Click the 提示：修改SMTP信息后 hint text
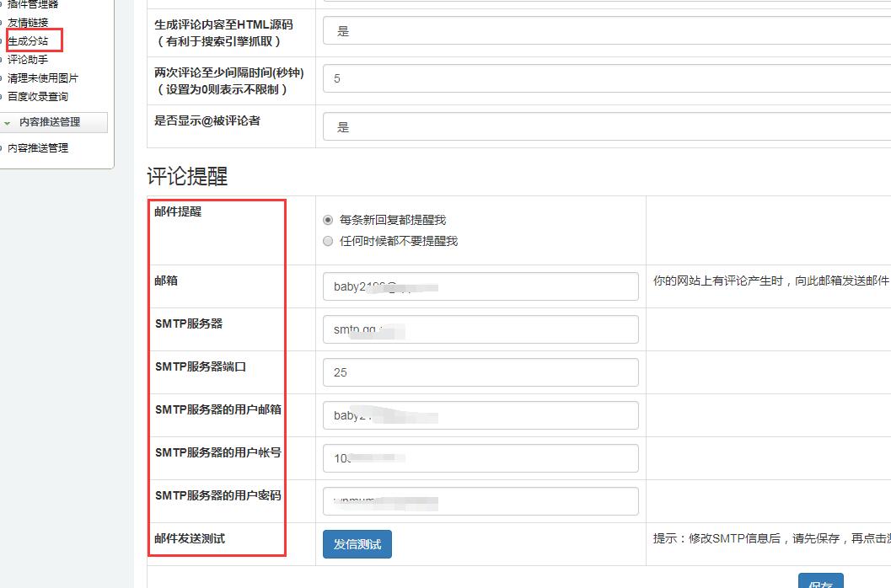The image size is (891, 588). click(x=771, y=538)
